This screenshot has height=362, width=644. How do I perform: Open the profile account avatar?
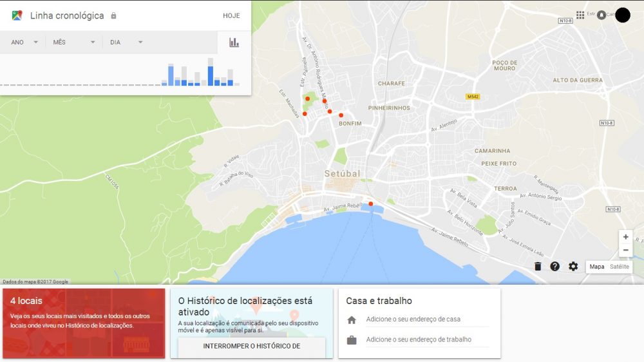622,15
